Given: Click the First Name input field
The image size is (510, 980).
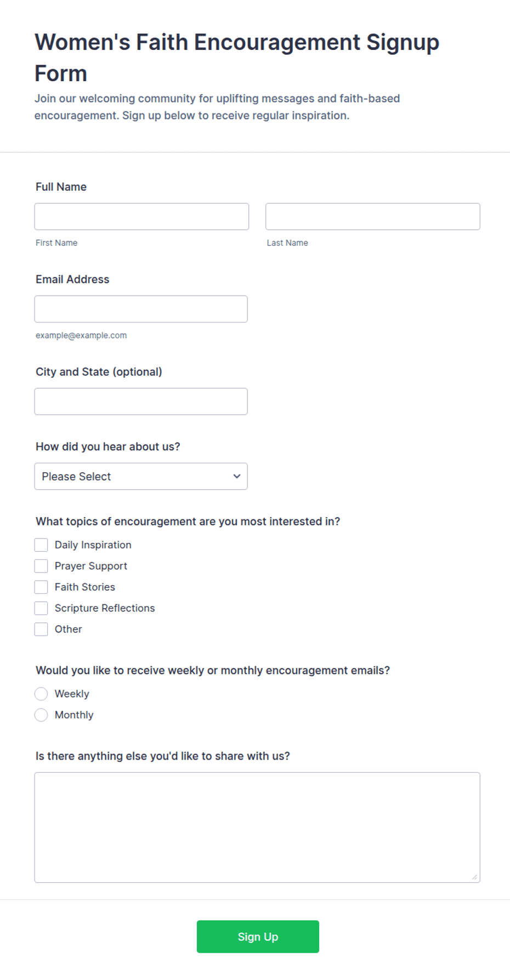Looking at the screenshot, I should pos(141,217).
